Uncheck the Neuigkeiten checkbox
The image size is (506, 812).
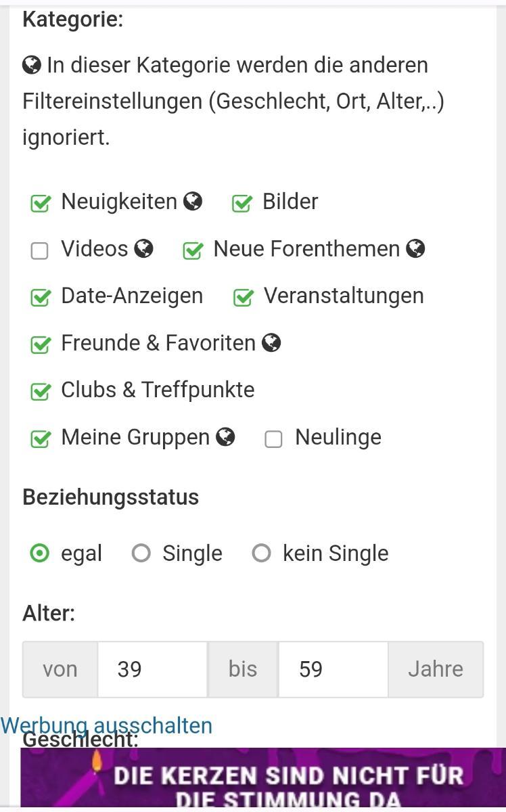(41, 203)
